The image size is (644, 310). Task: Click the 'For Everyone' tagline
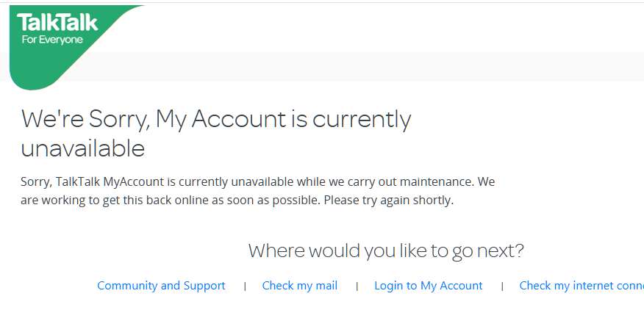click(51, 40)
